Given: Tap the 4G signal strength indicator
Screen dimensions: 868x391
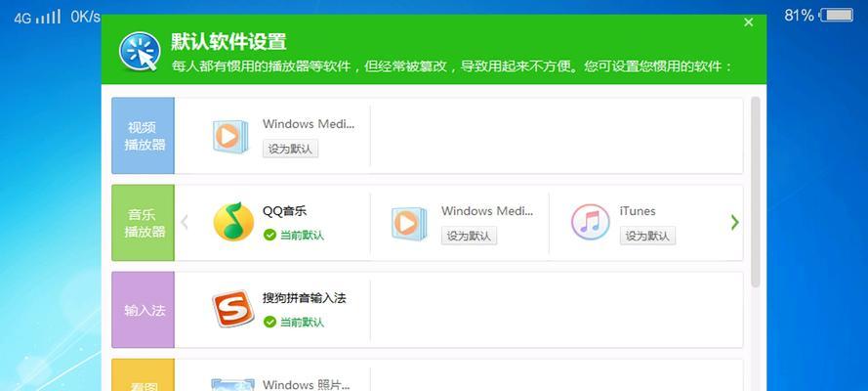Looking at the screenshot, I should tap(38, 18).
